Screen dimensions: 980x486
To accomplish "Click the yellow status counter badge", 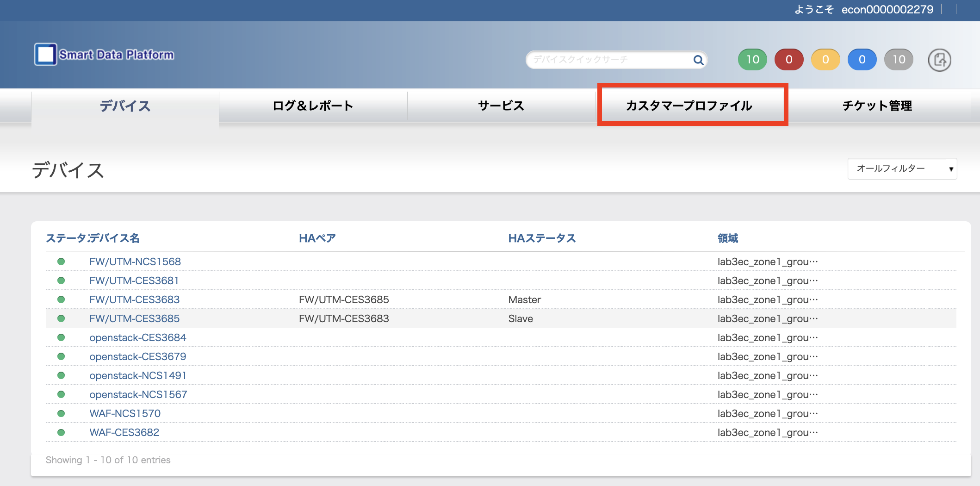I will [x=825, y=60].
